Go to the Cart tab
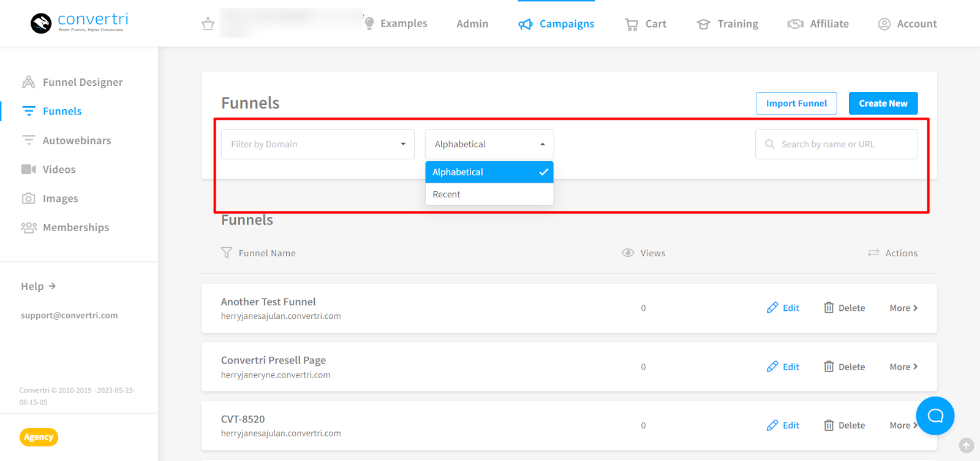 [646, 24]
